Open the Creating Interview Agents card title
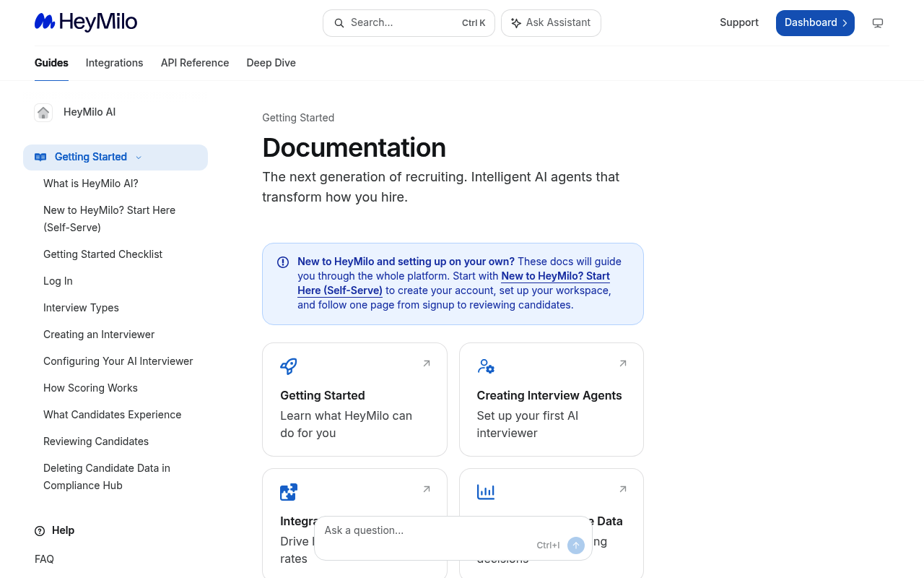This screenshot has width=924, height=578. point(549,395)
